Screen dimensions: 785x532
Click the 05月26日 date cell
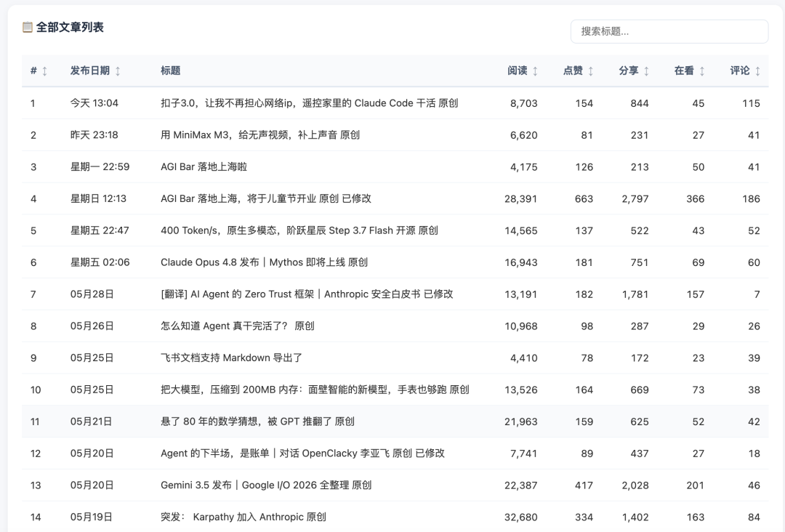tap(92, 326)
